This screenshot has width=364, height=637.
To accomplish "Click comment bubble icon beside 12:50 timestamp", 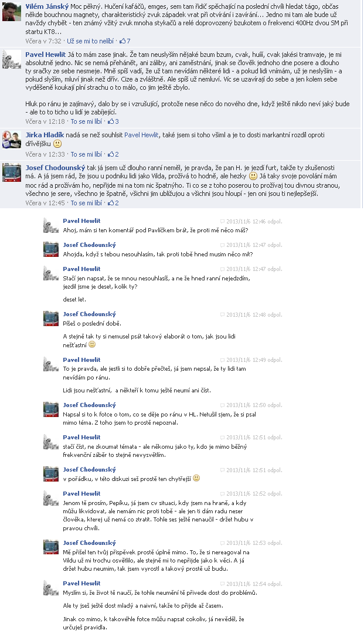I will [222, 405].
